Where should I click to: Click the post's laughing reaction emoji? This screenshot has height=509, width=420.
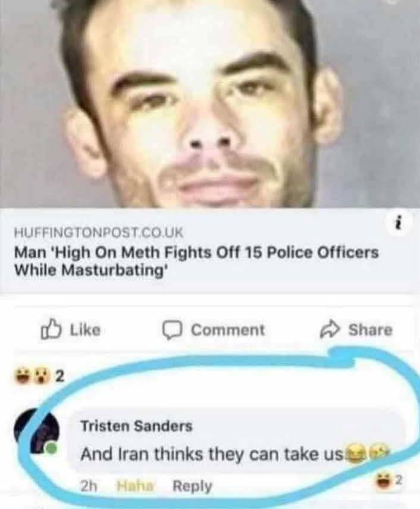pos(23,376)
